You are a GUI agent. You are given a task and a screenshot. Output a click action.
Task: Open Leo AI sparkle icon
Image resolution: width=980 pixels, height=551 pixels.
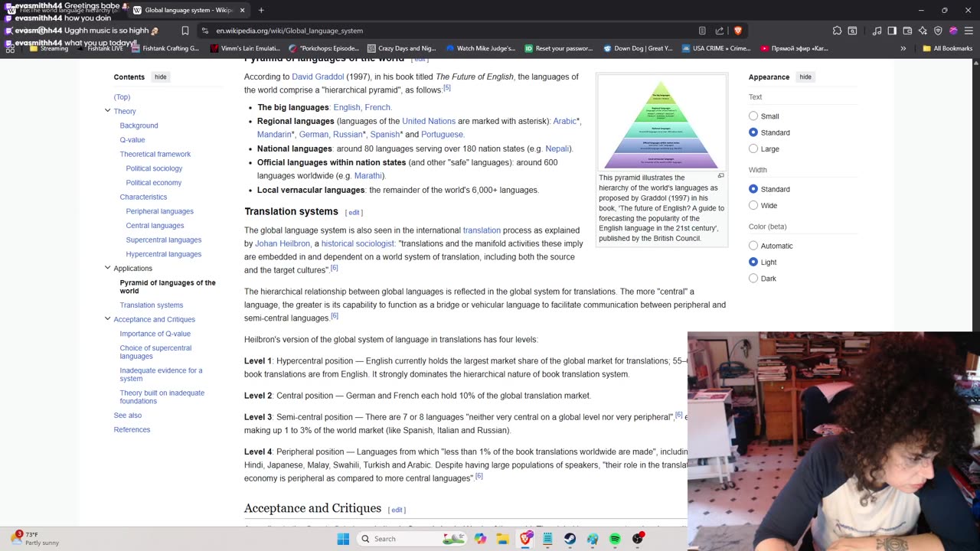(x=923, y=31)
